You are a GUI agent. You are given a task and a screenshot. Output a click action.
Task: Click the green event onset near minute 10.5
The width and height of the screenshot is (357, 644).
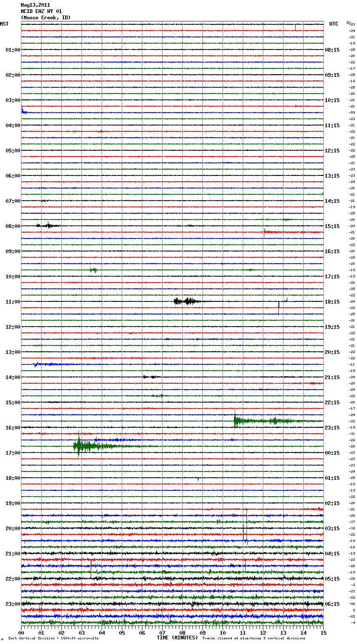pos(236,421)
